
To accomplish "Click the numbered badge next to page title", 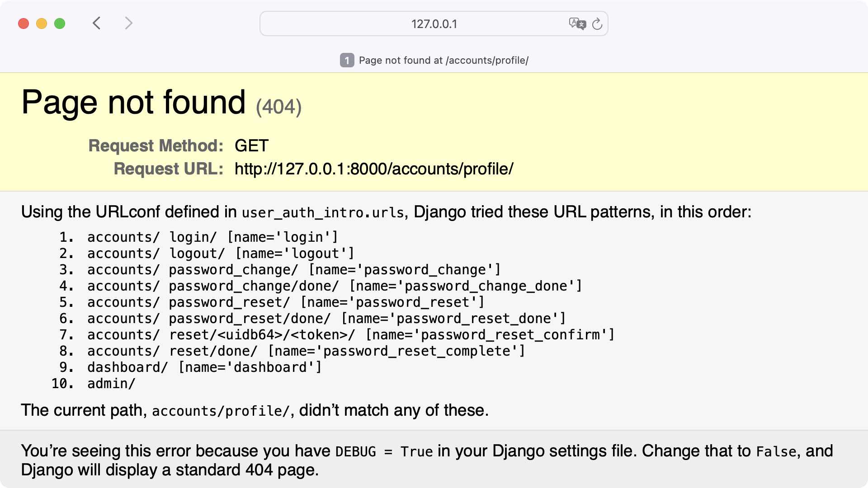I will [347, 61].
